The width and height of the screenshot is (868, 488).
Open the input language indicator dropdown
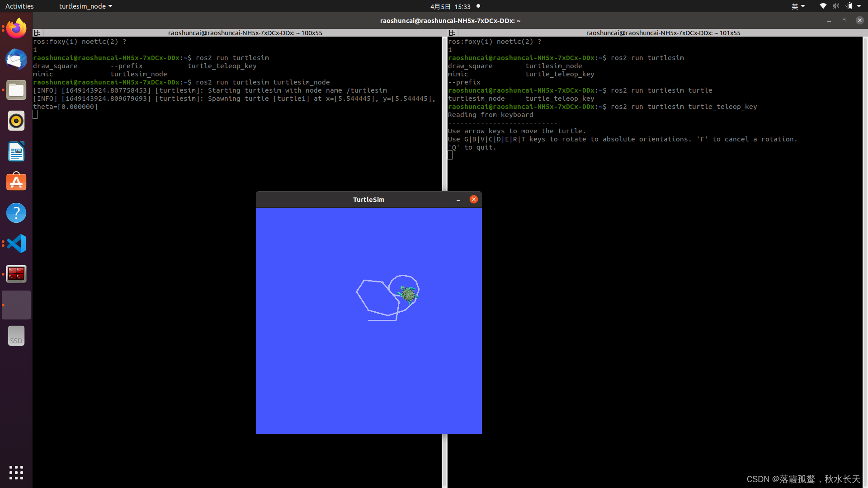[798, 6]
